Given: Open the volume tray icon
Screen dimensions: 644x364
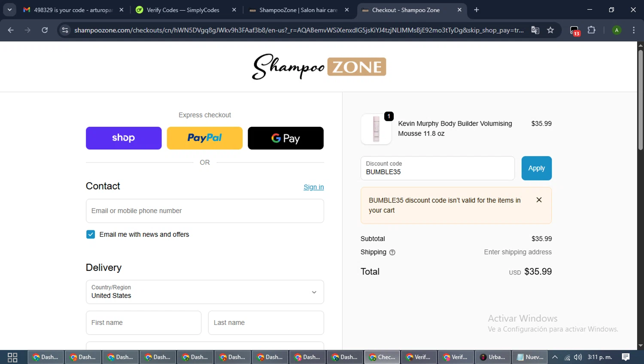Looking at the screenshot, I should click(578, 357).
